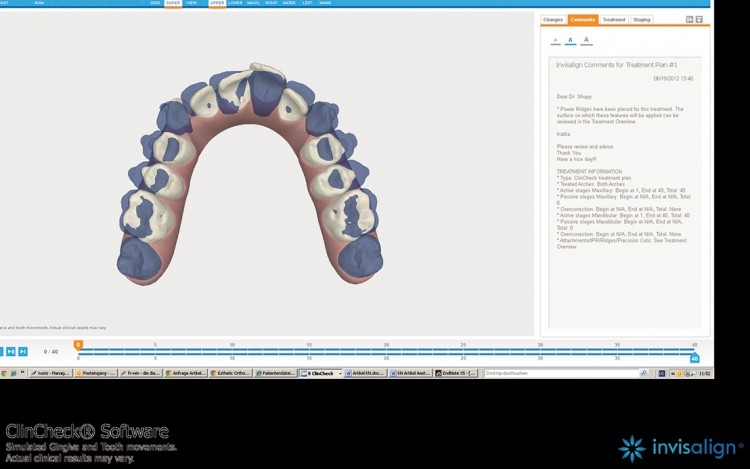
Task: Open the Changes tab
Action: coord(553,20)
